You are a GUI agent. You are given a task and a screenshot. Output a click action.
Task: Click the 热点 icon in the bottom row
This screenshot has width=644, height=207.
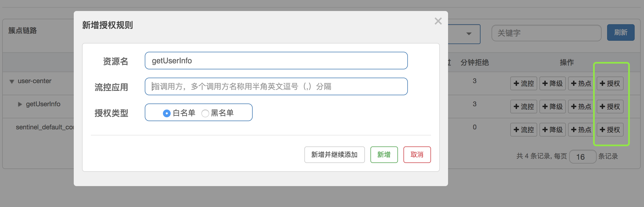pos(581,129)
